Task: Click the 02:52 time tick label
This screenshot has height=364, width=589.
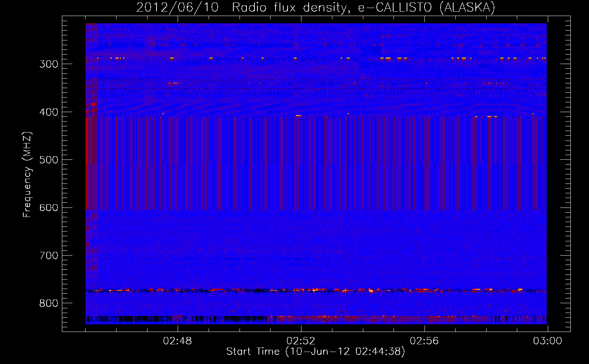Action: click(x=301, y=341)
